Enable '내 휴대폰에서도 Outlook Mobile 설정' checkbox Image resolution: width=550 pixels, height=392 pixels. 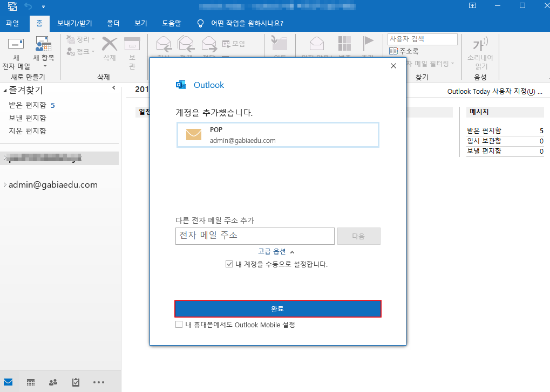tap(179, 325)
